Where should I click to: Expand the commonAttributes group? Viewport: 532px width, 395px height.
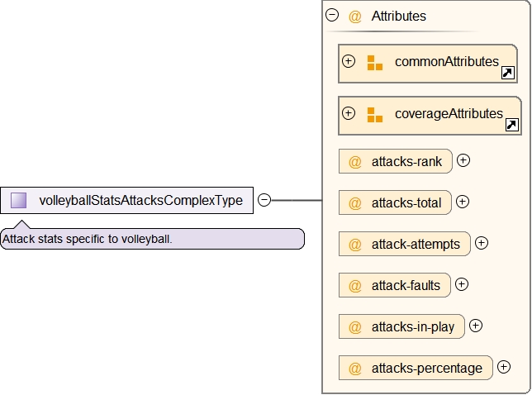coord(349,61)
